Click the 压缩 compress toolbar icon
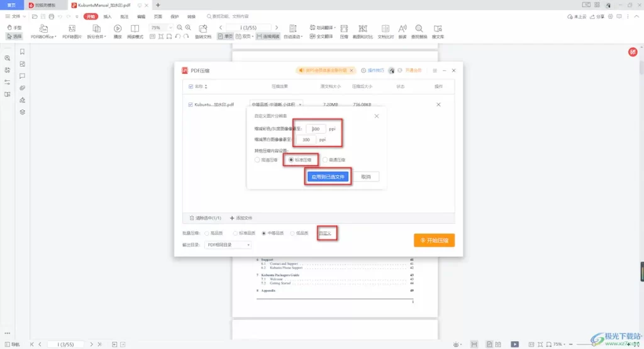The image size is (644, 349). 344,29
